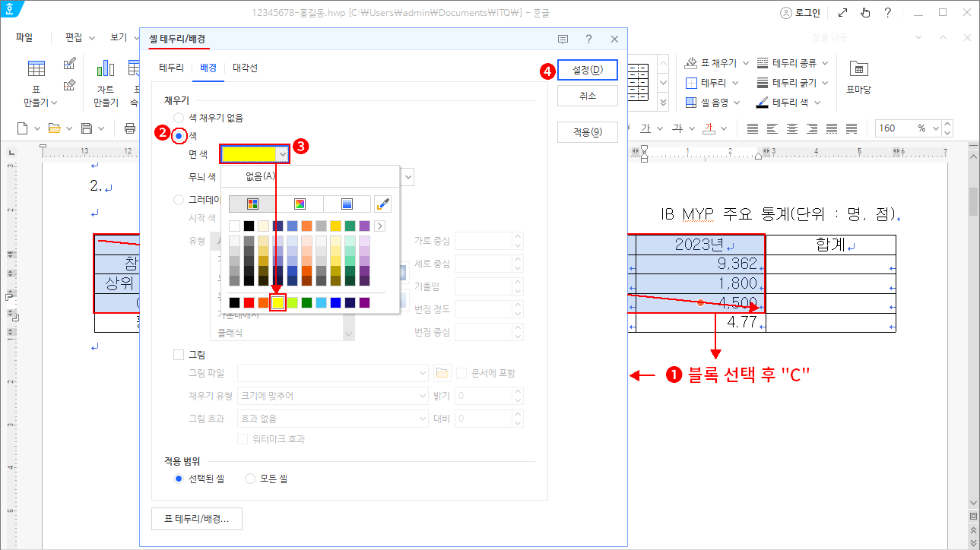This screenshot has width=980, height=550.
Task: Select the 색 채우기 없음 radio button
Action: tap(178, 118)
